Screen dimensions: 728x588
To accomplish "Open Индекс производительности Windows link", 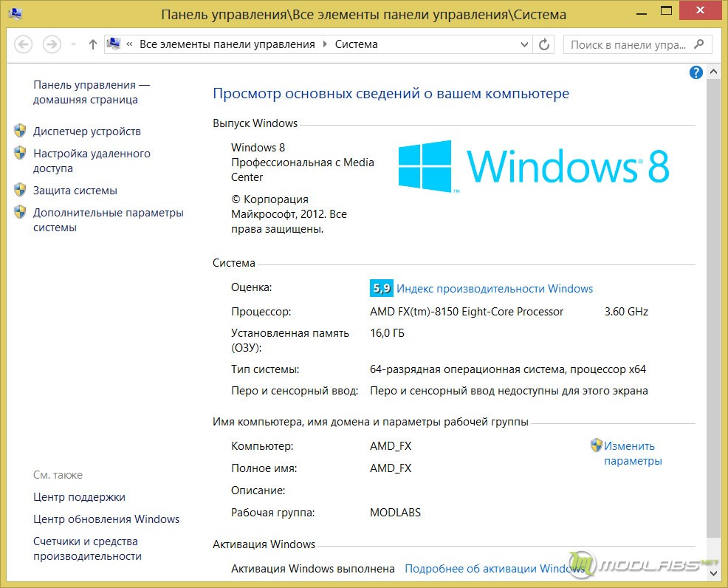I will point(495,288).
